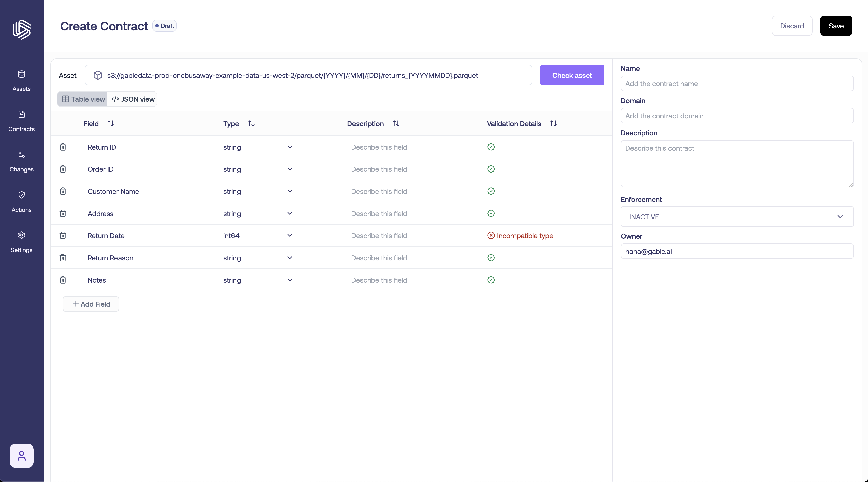Switch to Table view
Viewport: 868px width, 482px height.
[83, 99]
